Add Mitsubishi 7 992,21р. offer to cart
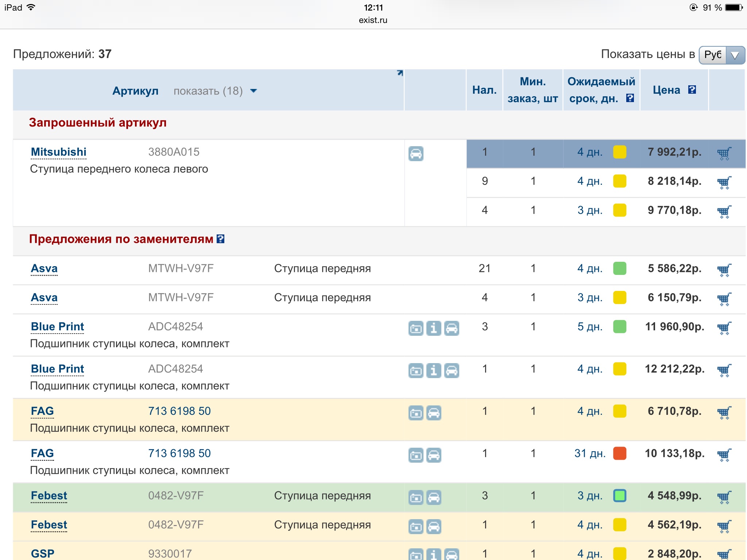The width and height of the screenshot is (747, 560). [x=724, y=153]
